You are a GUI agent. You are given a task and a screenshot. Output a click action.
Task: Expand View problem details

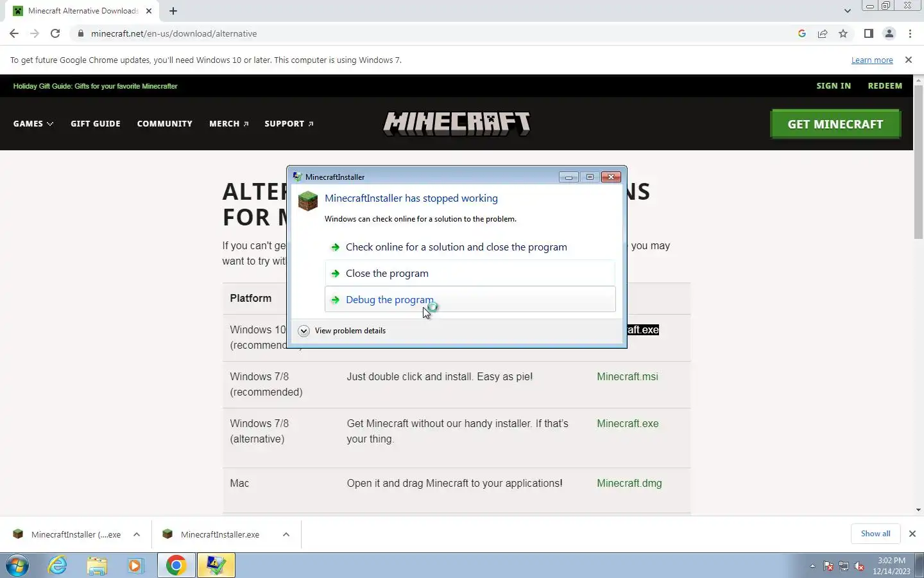(x=342, y=331)
